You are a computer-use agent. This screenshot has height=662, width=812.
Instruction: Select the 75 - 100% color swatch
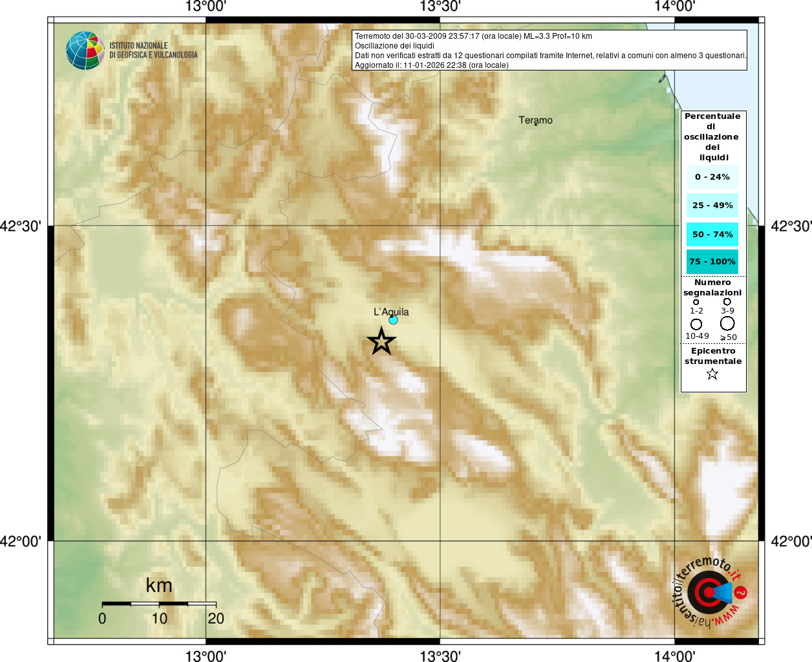pos(712,262)
